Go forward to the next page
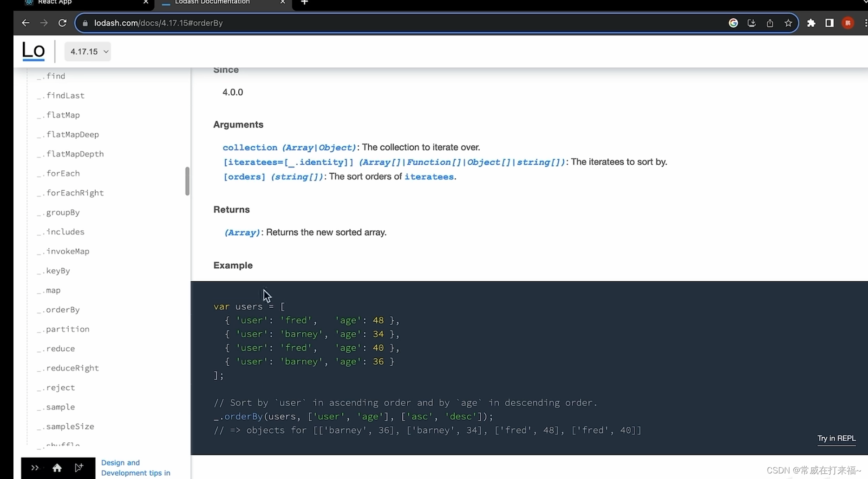 44,23
